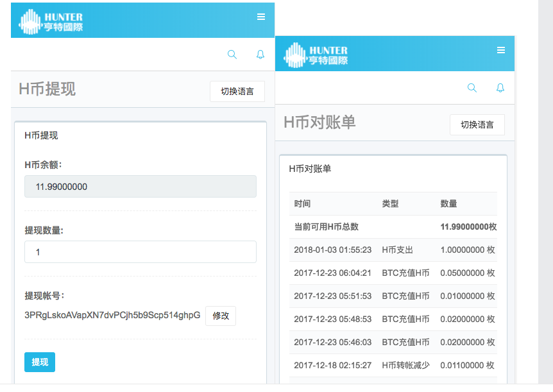Open notifications bell on H币对账单 page
553x392 pixels.
point(500,88)
